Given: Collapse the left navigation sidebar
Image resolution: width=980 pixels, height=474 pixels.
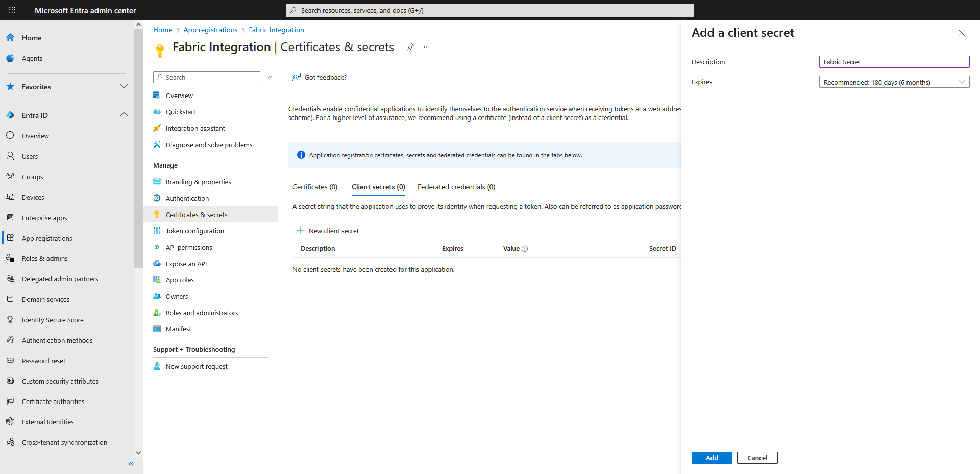Looking at the screenshot, I should 131,464.
